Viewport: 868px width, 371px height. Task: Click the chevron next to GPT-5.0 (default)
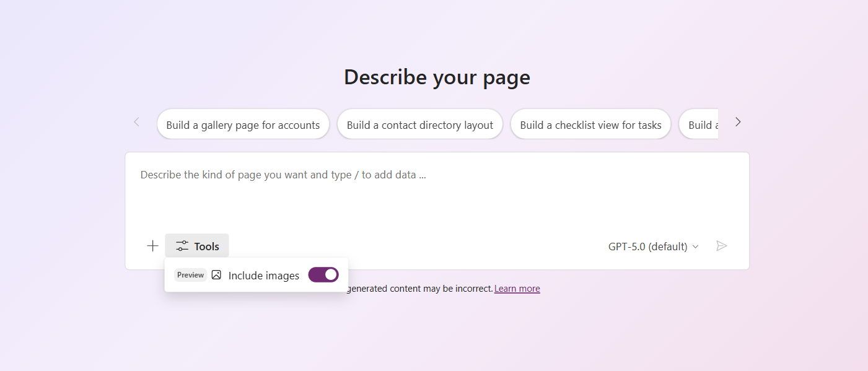coord(696,246)
